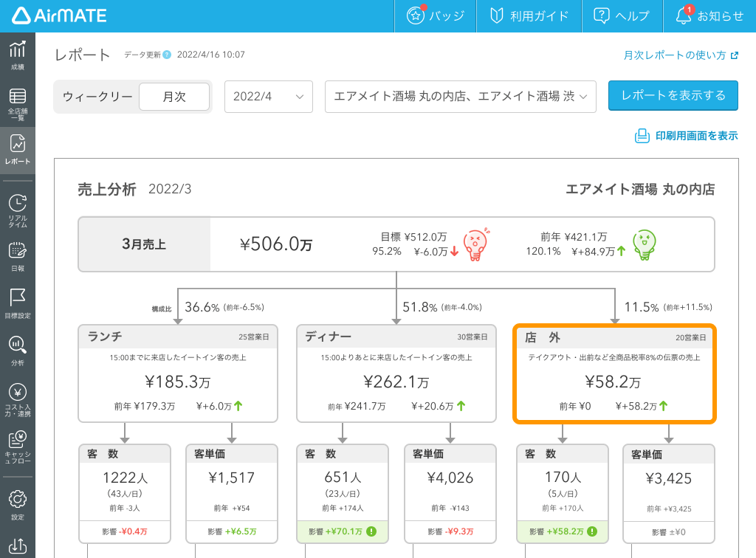This screenshot has width=756, height=558.
Task: Click 店外 客単価 ¥3,425 value
Action: tap(669, 478)
